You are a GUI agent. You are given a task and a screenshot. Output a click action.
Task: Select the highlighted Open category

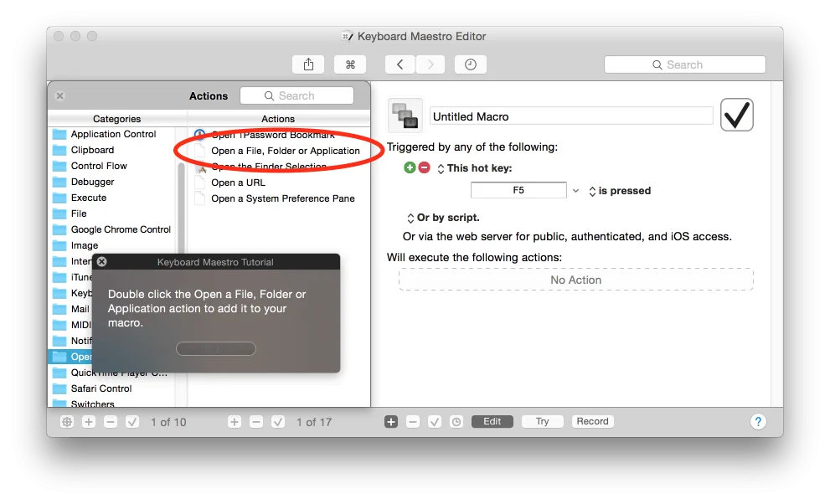[70, 357]
